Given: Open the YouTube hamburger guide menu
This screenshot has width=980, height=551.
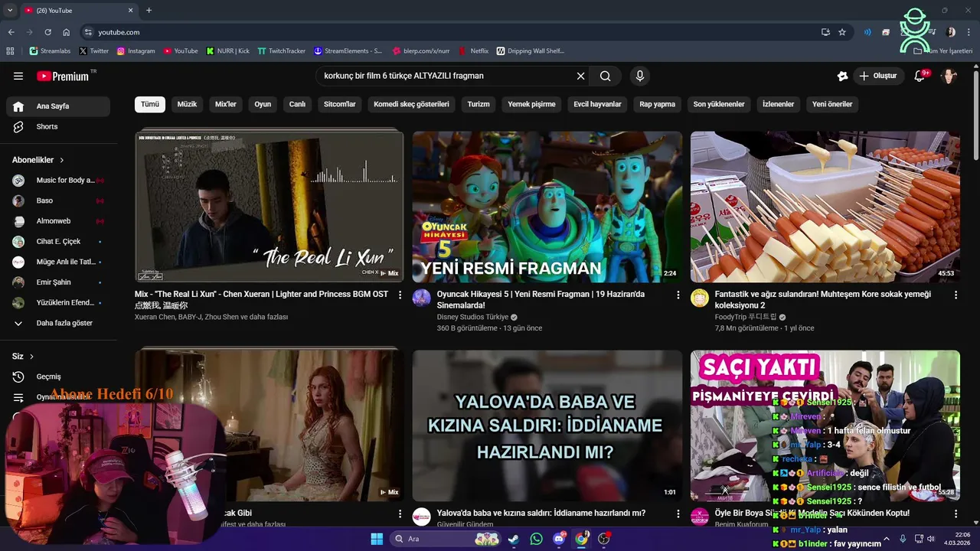Looking at the screenshot, I should coord(18,76).
